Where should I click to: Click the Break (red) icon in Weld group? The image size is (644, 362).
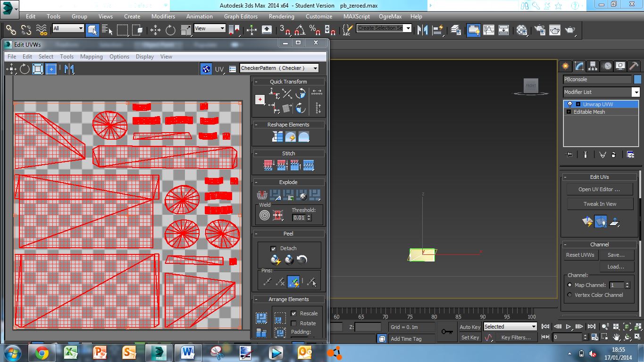(x=278, y=215)
